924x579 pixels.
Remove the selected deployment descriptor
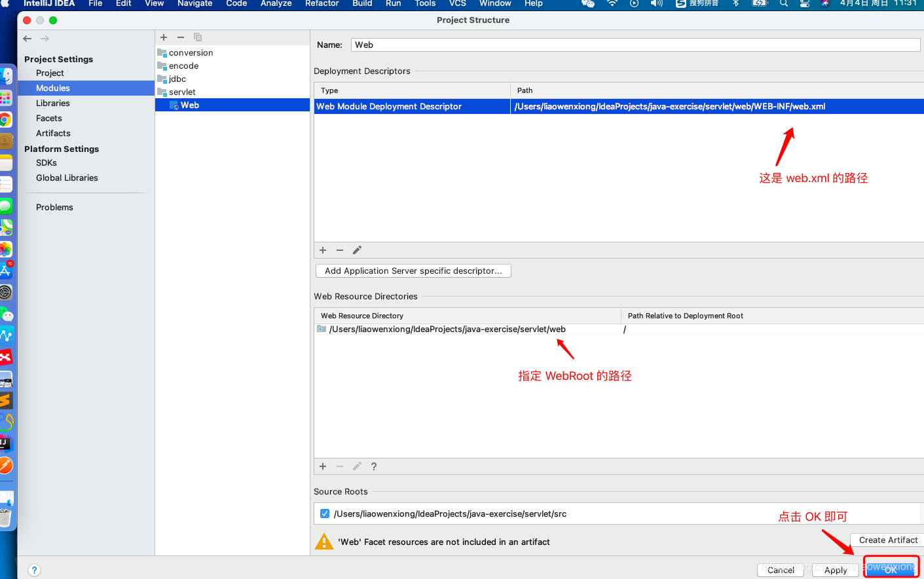(340, 250)
